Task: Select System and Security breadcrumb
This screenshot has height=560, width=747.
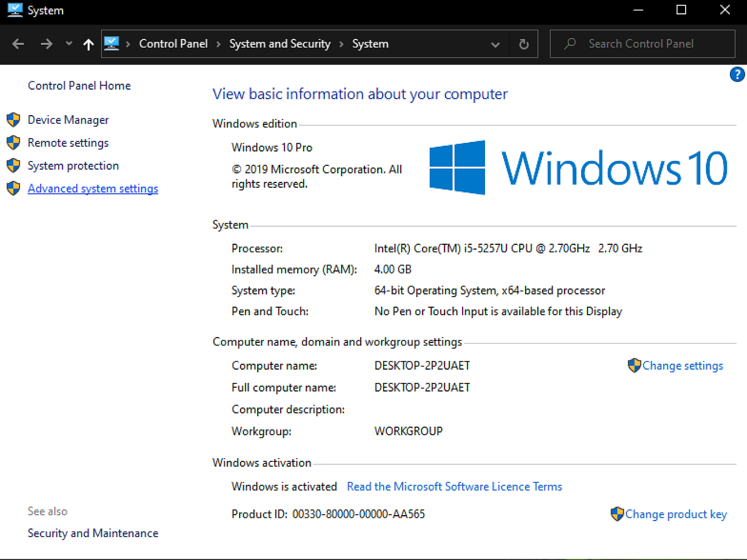Action: point(280,44)
